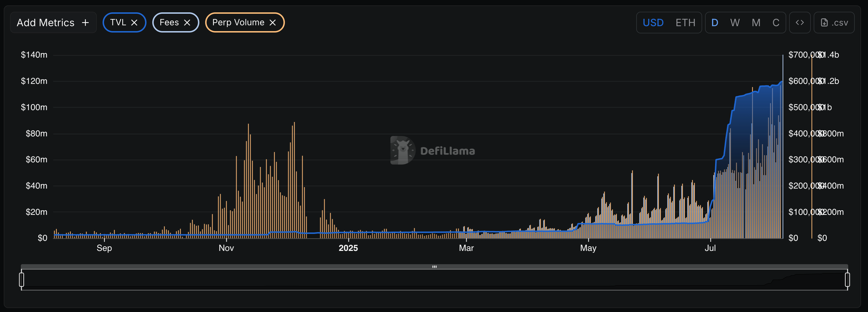Screen dimensions: 868x312
Task: Download chart data as .csv
Action: 834,23
